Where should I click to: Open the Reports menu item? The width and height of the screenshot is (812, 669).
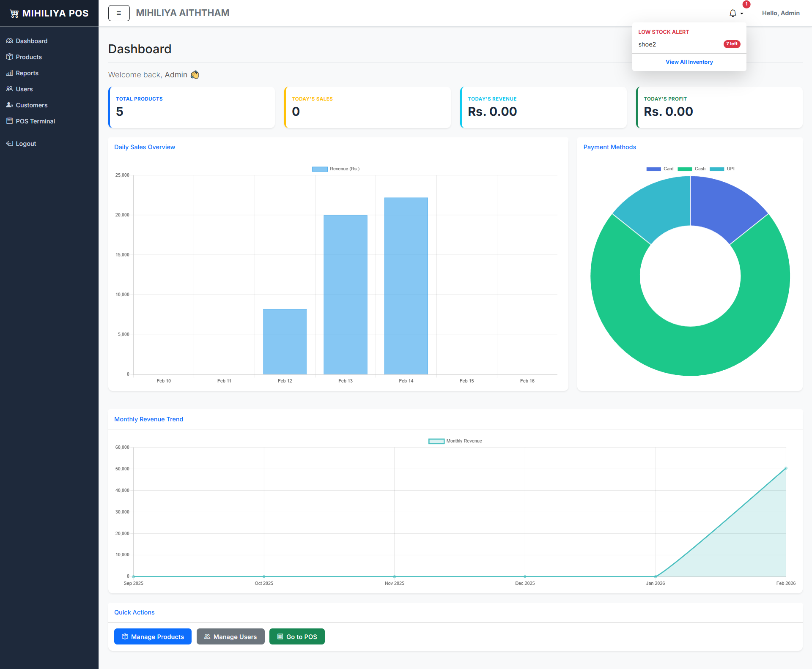(49, 73)
